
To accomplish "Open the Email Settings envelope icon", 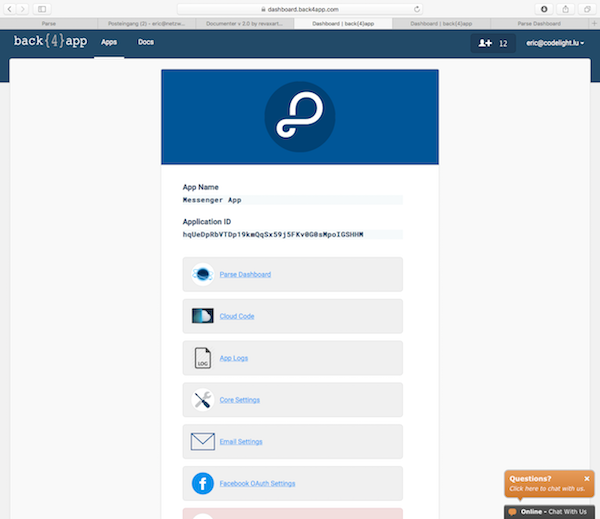I will point(202,441).
